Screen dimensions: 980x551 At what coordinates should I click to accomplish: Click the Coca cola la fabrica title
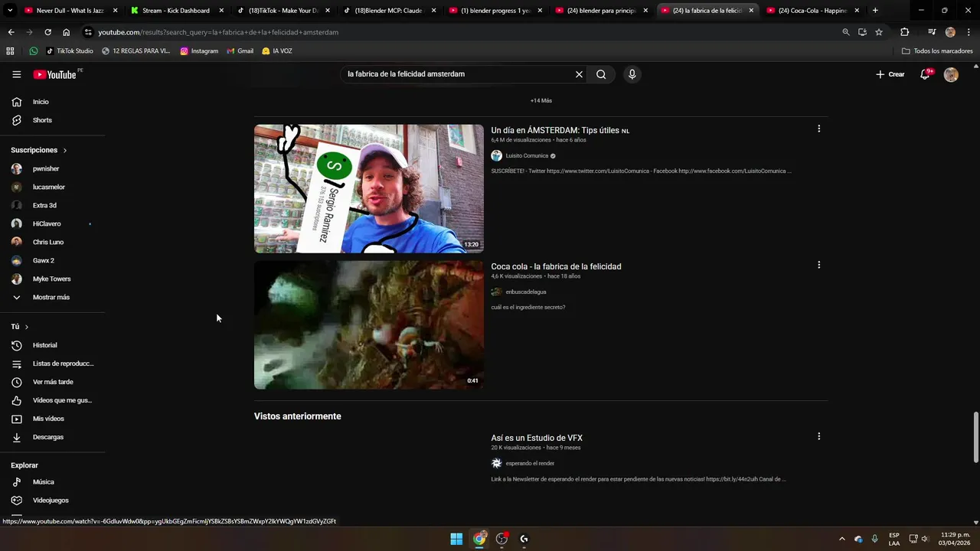(x=556, y=266)
